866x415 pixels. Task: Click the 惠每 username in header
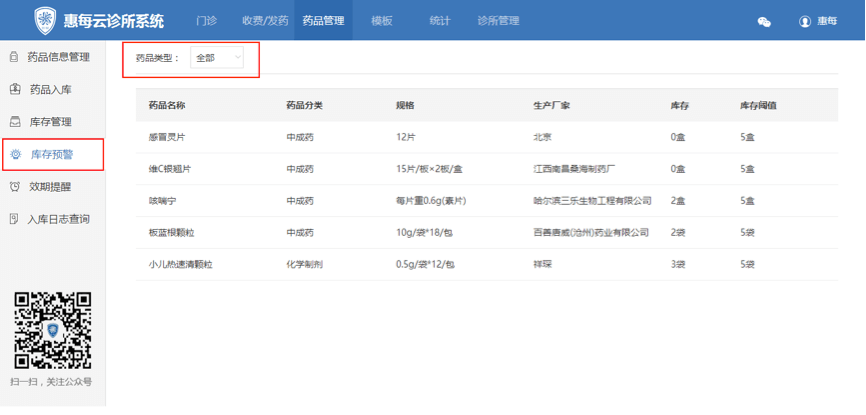pyautogui.click(x=827, y=22)
